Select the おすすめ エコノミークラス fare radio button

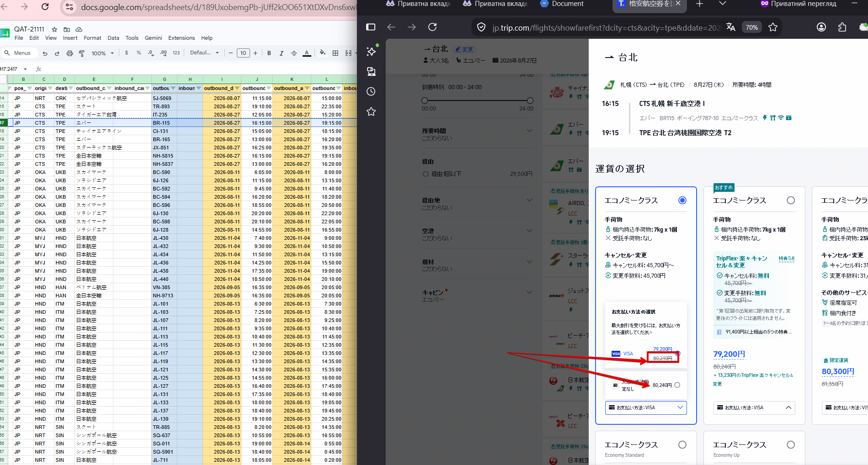791,200
